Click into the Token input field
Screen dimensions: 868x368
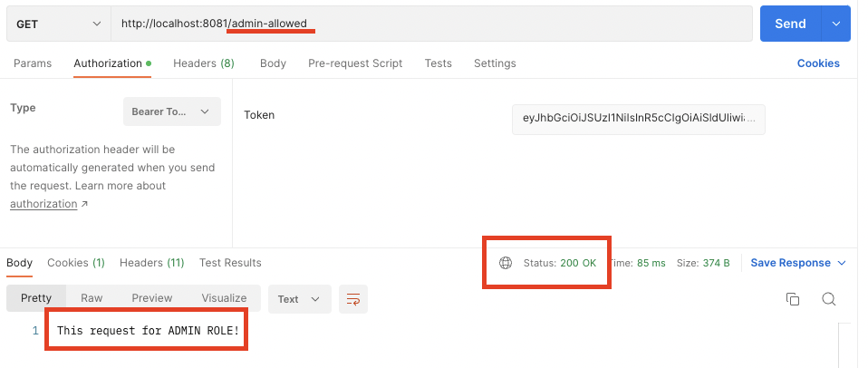639,118
